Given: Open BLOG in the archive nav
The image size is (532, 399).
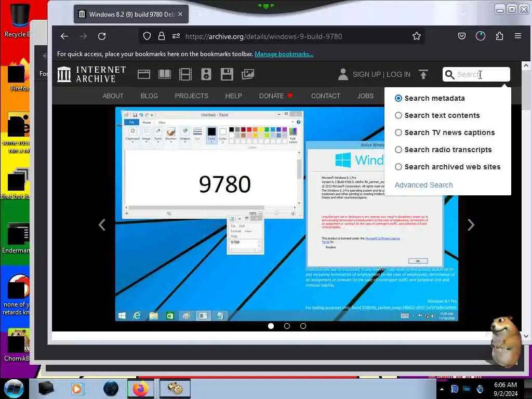Looking at the screenshot, I should pos(149,96).
